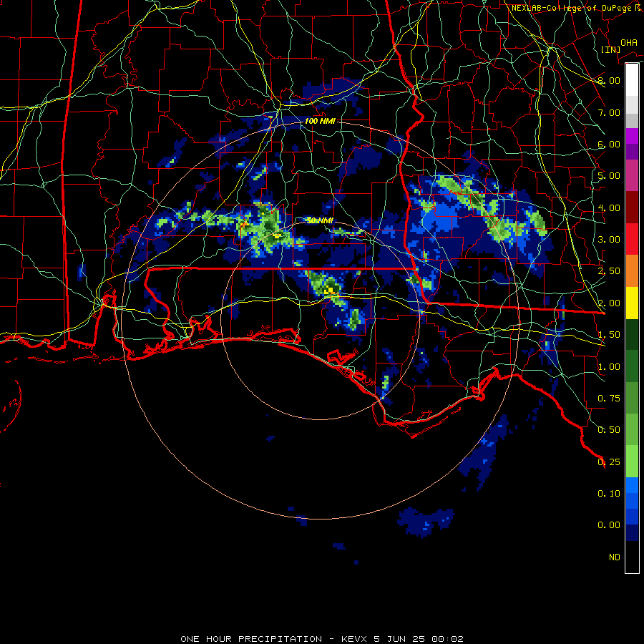Pick the orange legend swatch

tap(632, 270)
